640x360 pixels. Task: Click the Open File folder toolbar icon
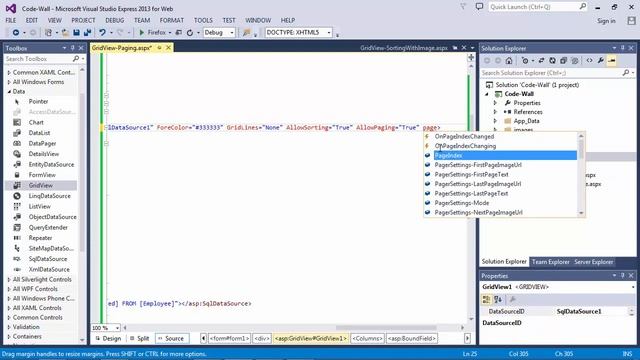tap(65, 33)
